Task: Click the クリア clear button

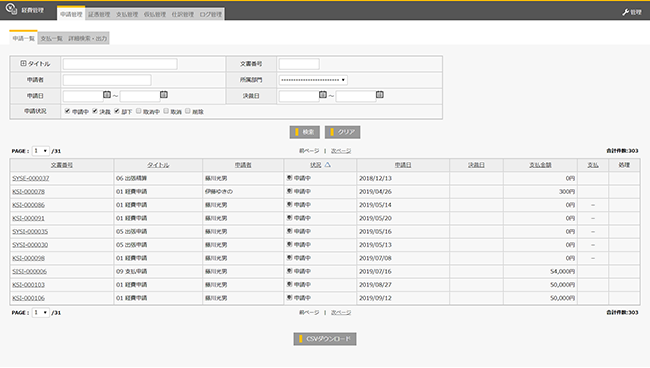Action: (342, 132)
